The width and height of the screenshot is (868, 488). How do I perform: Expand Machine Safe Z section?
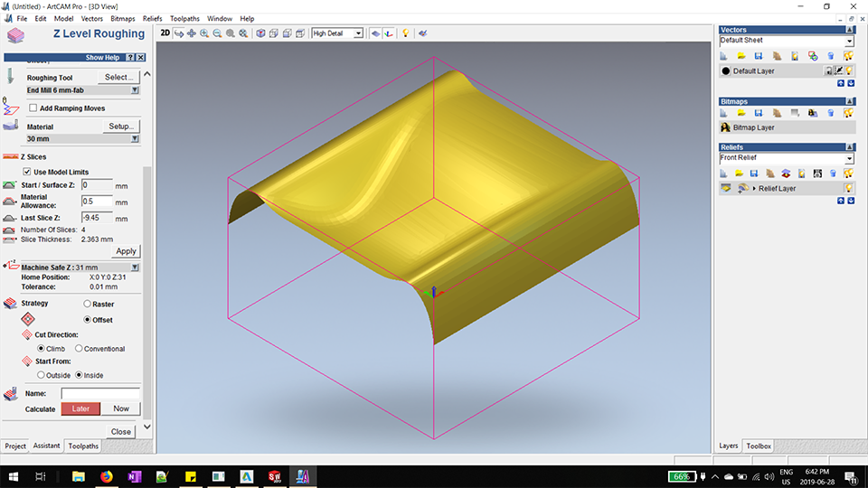135,267
